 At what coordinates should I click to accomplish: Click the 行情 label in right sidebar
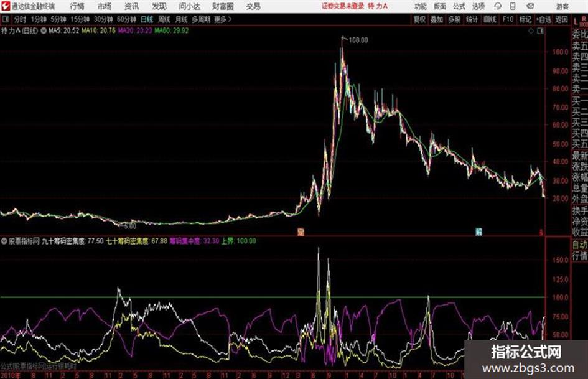coord(580,256)
